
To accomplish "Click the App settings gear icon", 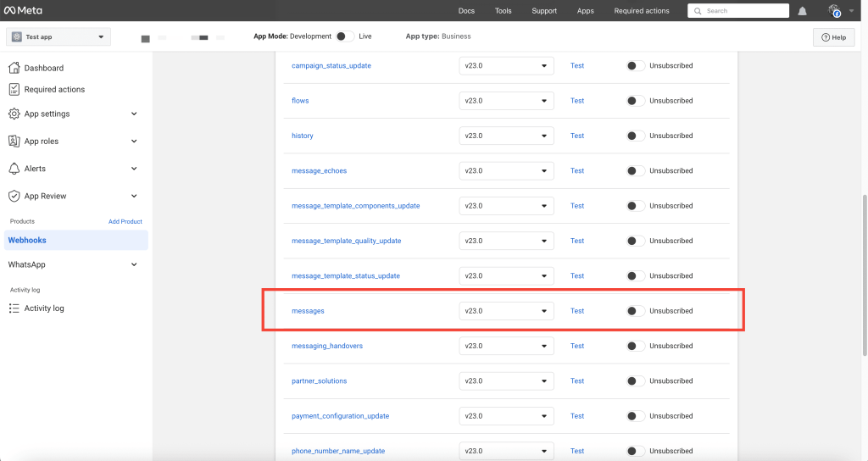I will [x=14, y=114].
